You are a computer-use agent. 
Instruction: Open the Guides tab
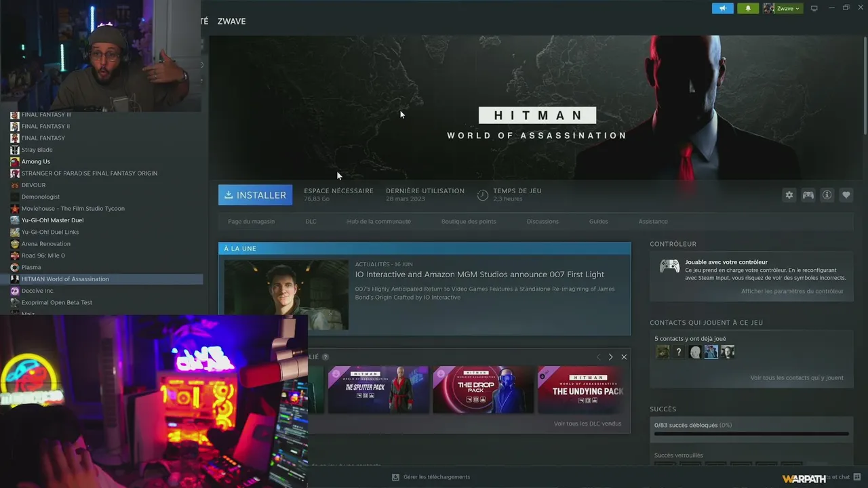598,222
